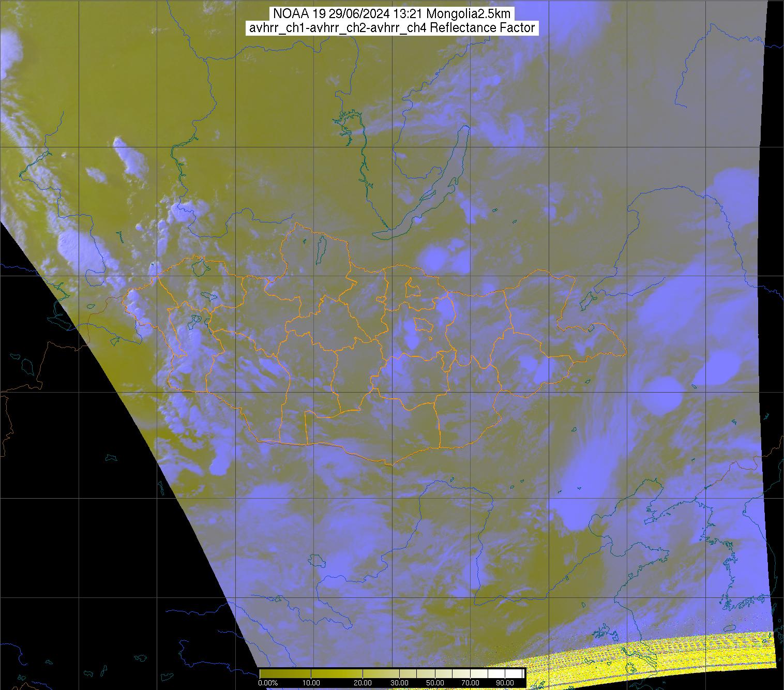The height and width of the screenshot is (690, 784).
Task: Click the white end of the color bar
Action: point(515,673)
